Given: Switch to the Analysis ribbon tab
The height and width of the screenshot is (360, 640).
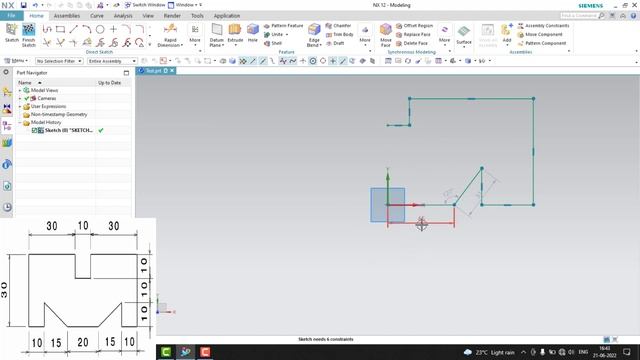Looking at the screenshot, I should click(123, 16).
